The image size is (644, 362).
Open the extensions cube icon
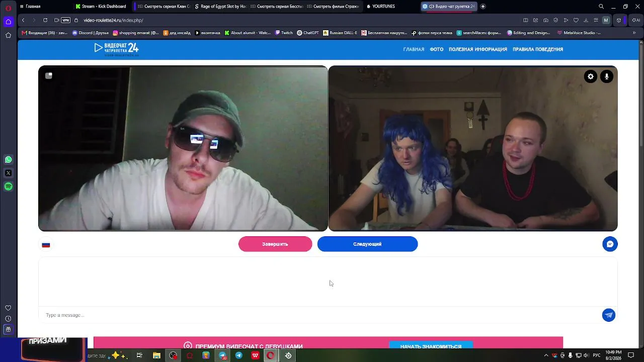point(619,20)
